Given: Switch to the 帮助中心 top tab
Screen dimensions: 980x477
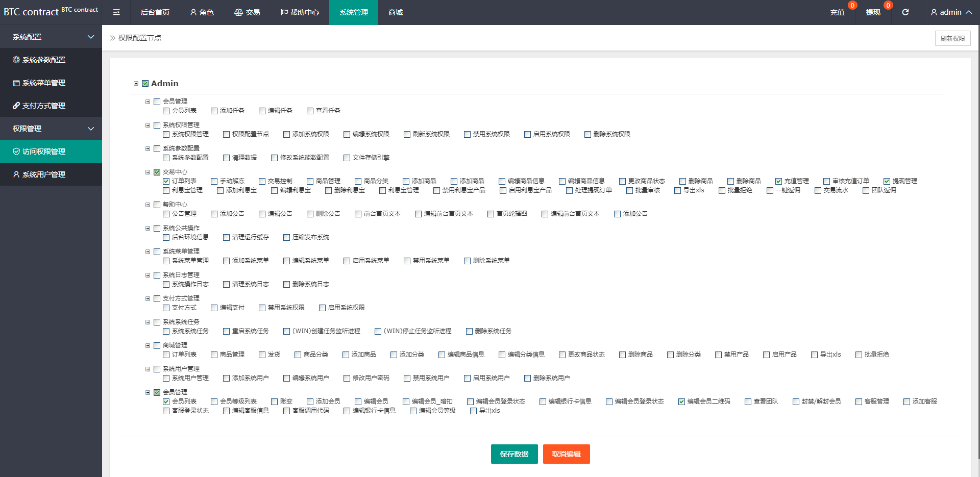Looking at the screenshot, I should pyautogui.click(x=300, y=12).
